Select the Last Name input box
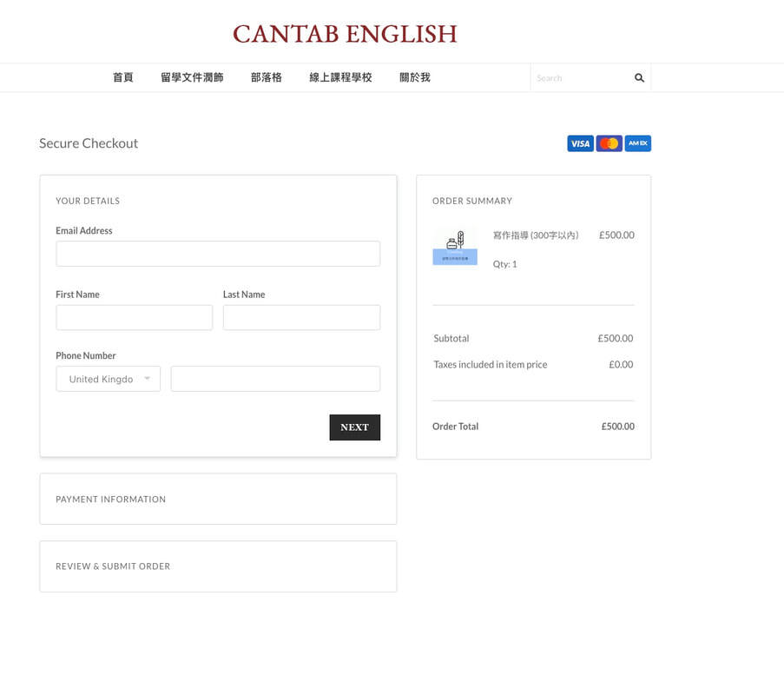The height and width of the screenshot is (695, 784). [301, 317]
